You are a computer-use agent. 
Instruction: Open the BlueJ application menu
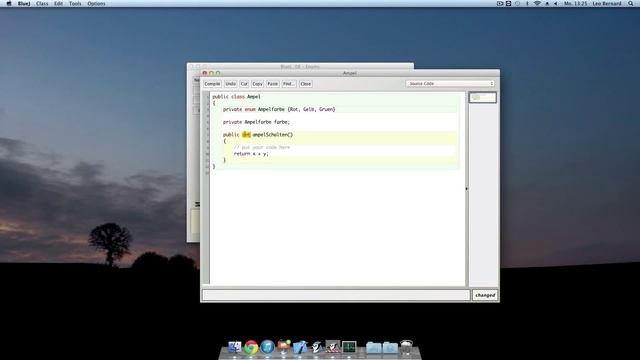(x=24, y=3)
